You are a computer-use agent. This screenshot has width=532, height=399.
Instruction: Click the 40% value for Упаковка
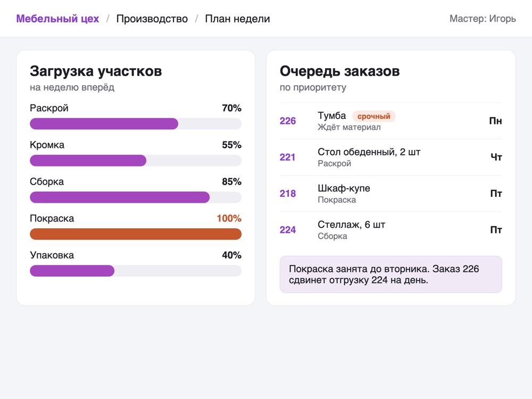click(x=232, y=255)
